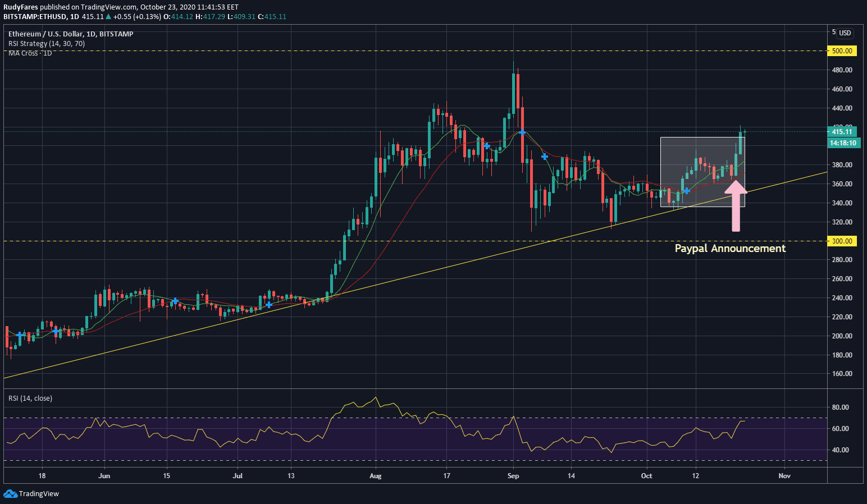The height and width of the screenshot is (504, 867).
Task: Click the white 300.00 price level label
Action: pos(842,241)
